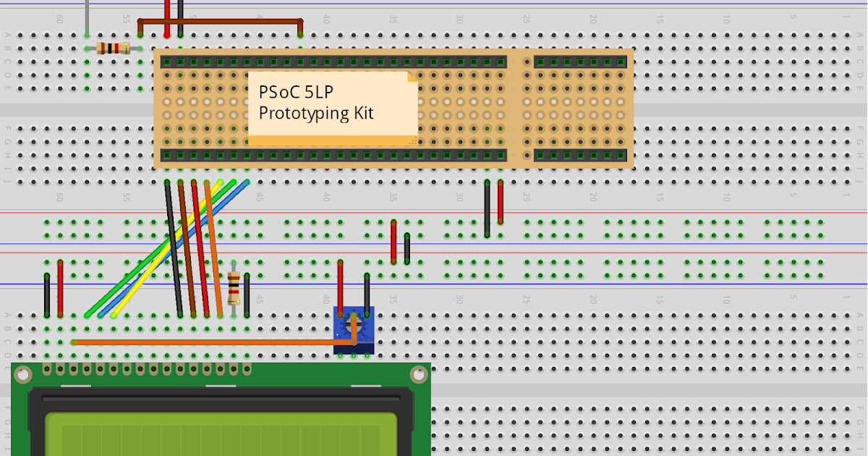Select the green diagonal wire
This screenshot has width=868, height=456.
pyautogui.click(x=162, y=248)
